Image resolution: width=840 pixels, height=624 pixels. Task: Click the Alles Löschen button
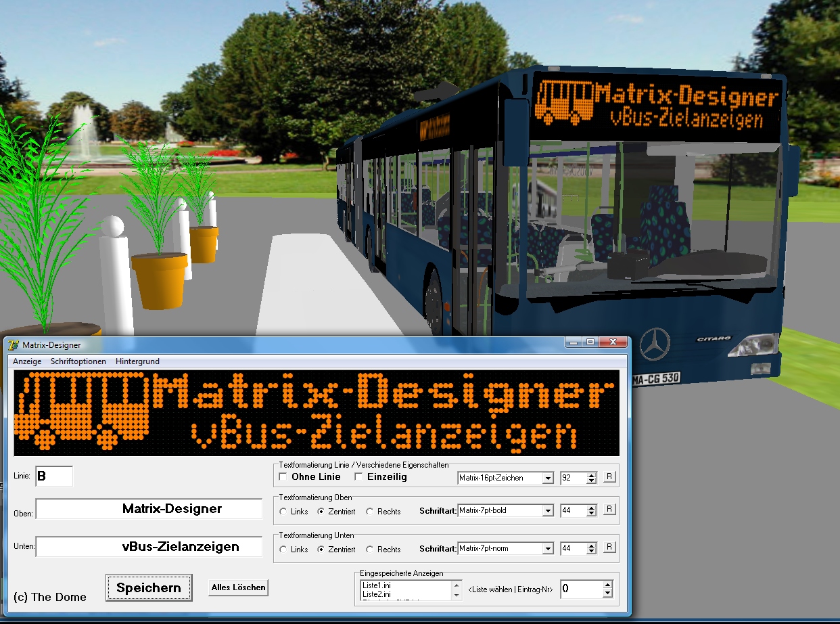point(238,587)
